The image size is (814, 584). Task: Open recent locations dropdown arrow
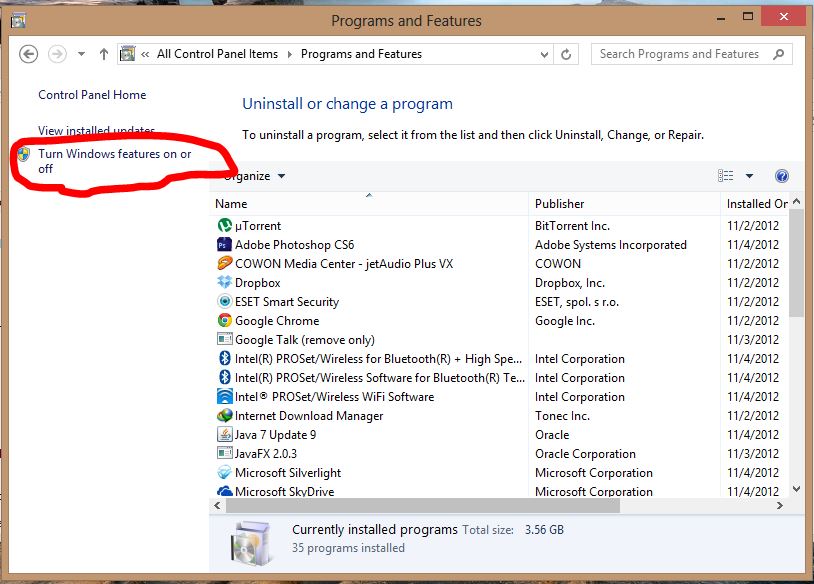click(x=82, y=54)
